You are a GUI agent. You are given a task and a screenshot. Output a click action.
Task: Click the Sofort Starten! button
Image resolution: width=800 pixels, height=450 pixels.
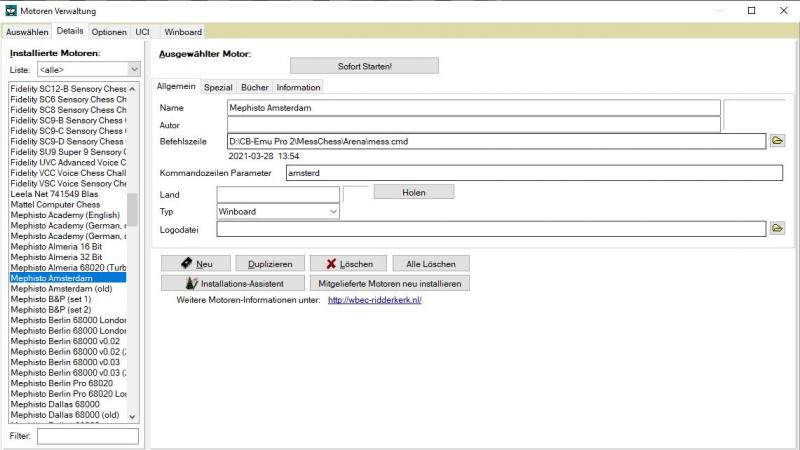(x=364, y=66)
